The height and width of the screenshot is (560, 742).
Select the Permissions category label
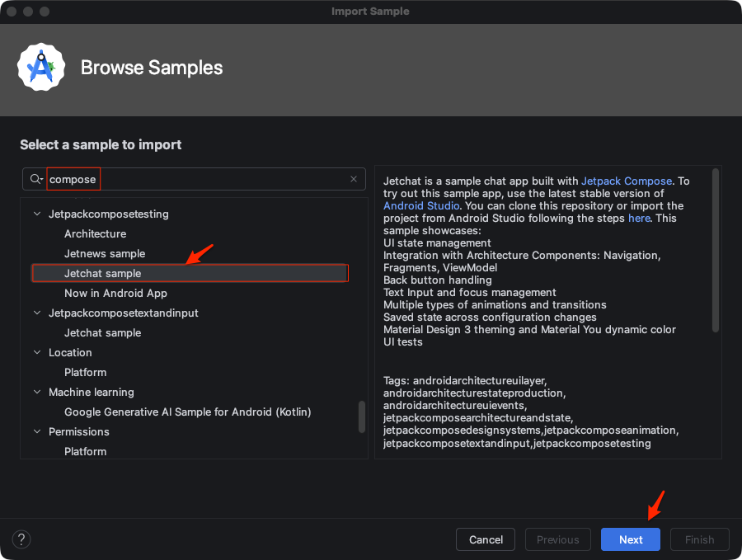pyautogui.click(x=79, y=431)
